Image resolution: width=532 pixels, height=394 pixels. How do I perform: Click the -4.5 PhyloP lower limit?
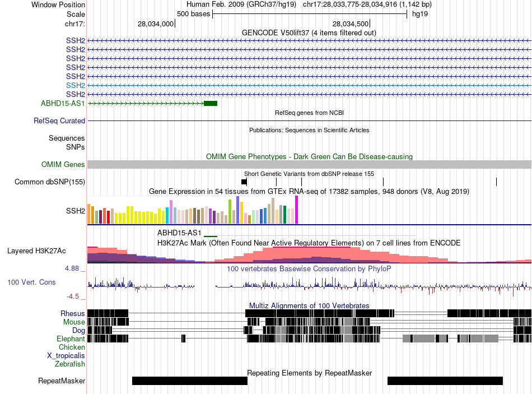point(73,296)
